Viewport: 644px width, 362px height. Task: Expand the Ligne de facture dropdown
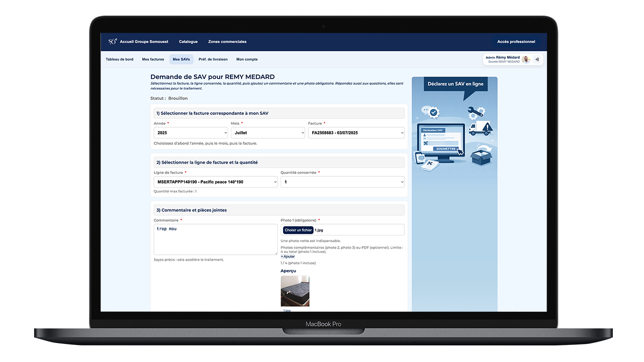(x=215, y=182)
